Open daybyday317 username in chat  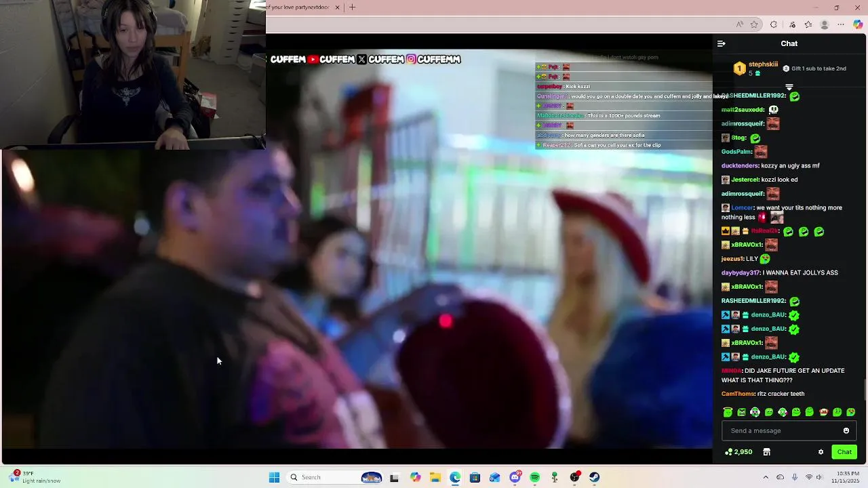click(x=741, y=272)
